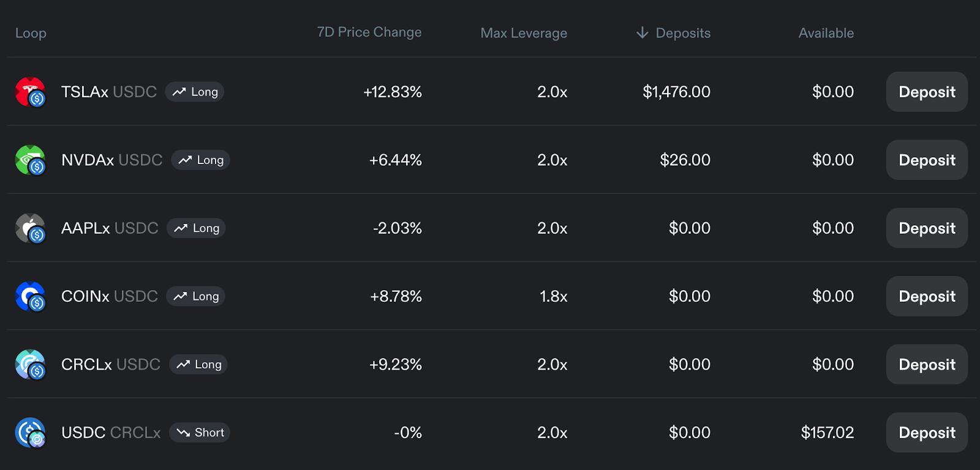The image size is (980, 470).
Task: Click the Short tag on USDC CRCLx
Action: [200, 433]
